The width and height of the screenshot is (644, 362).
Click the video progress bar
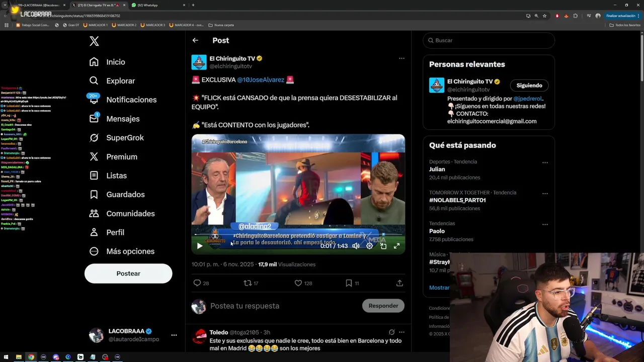click(x=298, y=235)
